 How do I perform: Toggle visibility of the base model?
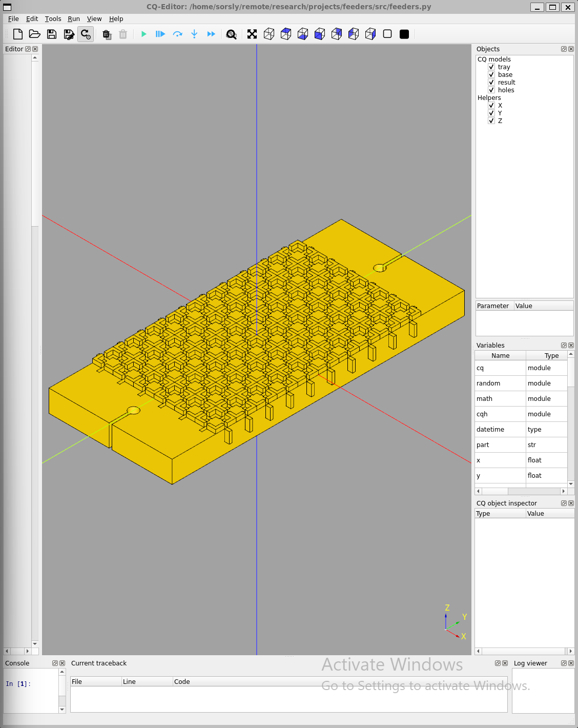(x=491, y=75)
